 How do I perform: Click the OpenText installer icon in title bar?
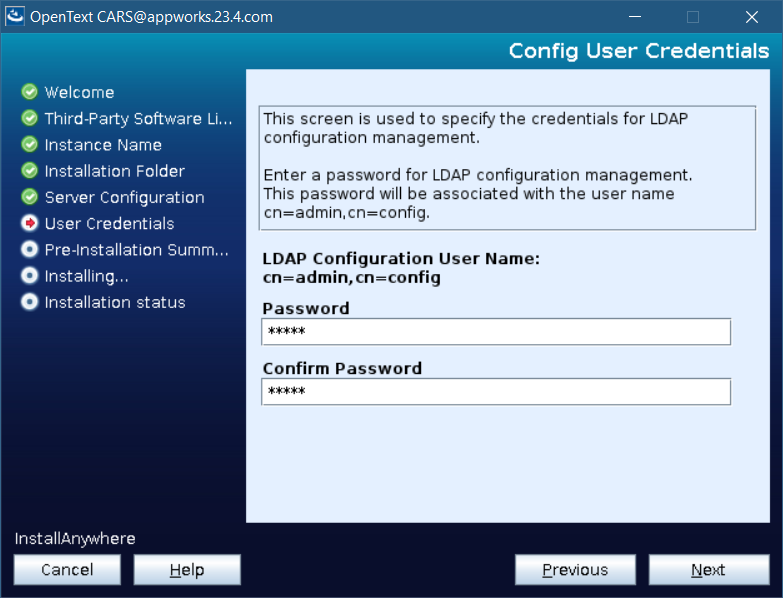(14, 16)
